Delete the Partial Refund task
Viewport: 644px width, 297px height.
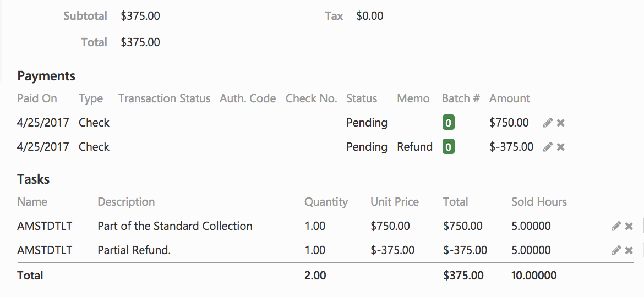[x=629, y=250]
